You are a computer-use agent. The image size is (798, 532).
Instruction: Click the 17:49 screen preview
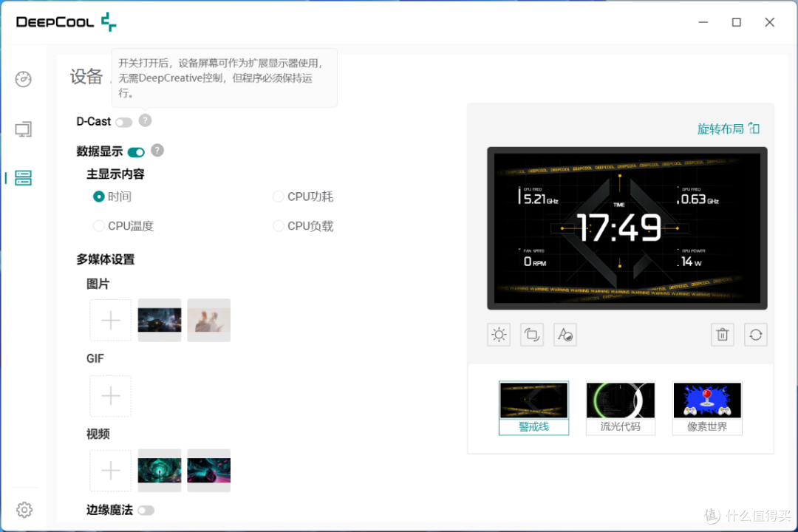pyautogui.click(x=627, y=228)
